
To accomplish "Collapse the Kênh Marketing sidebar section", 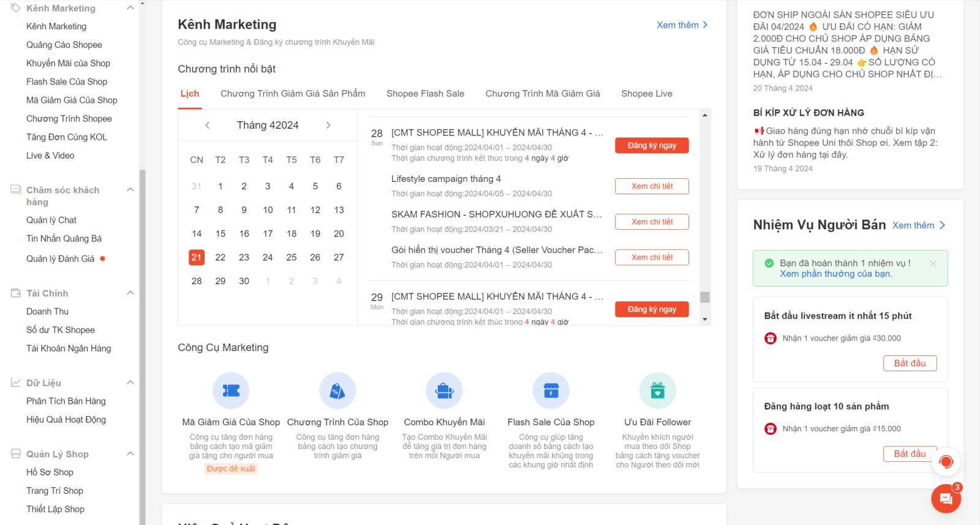I will coord(130,8).
